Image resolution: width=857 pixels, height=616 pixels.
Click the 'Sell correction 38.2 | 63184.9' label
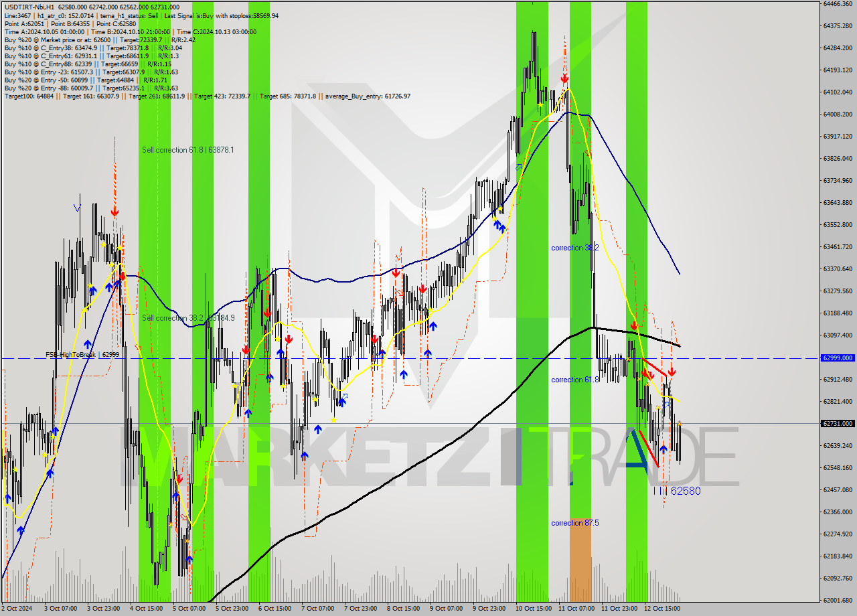point(188,318)
